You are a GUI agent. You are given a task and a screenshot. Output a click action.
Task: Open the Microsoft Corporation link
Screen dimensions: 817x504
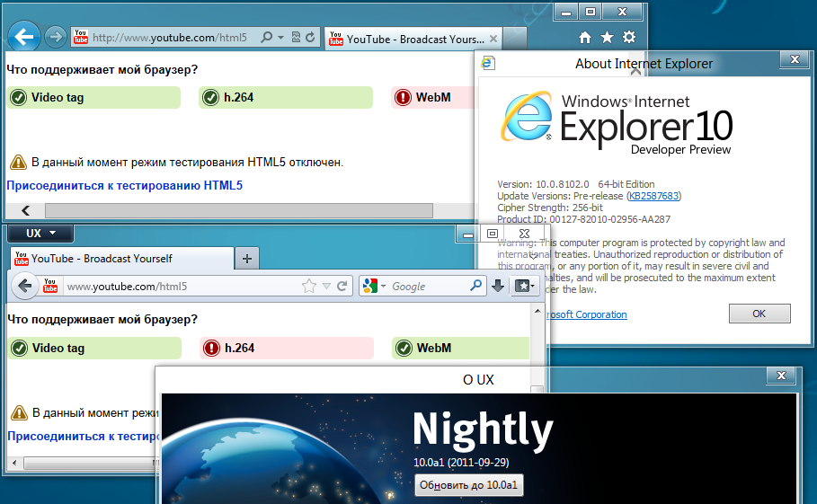pyautogui.click(x=586, y=314)
